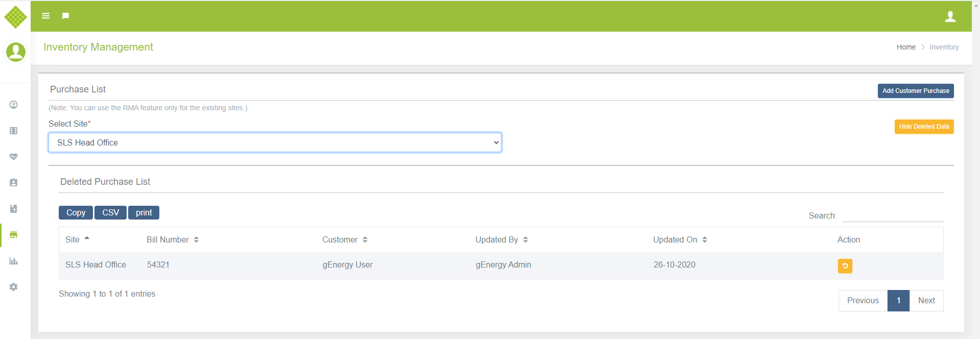Select page 1 in pagination
980x339 pixels.
point(898,301)
